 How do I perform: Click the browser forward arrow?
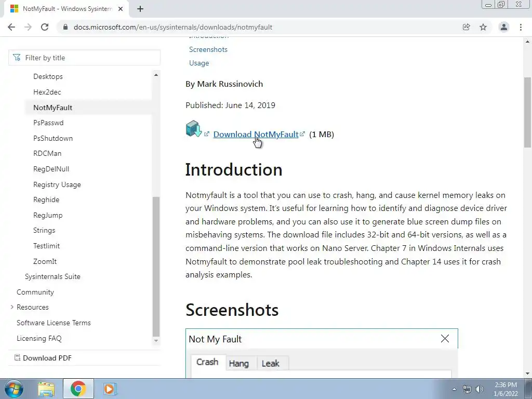28,27
